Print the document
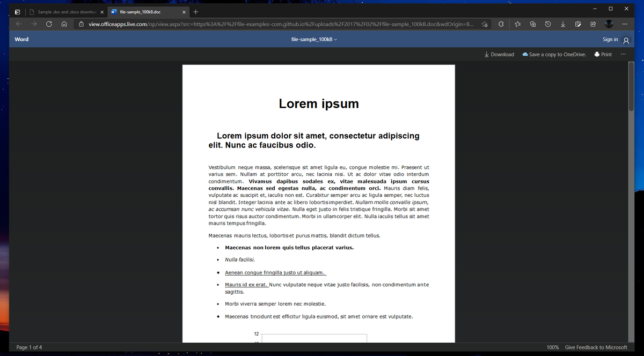644x356 pixels. [603, 54]
